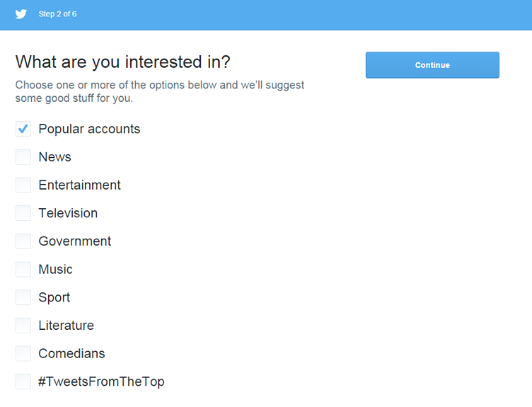Click the News label text

(54, 157)
